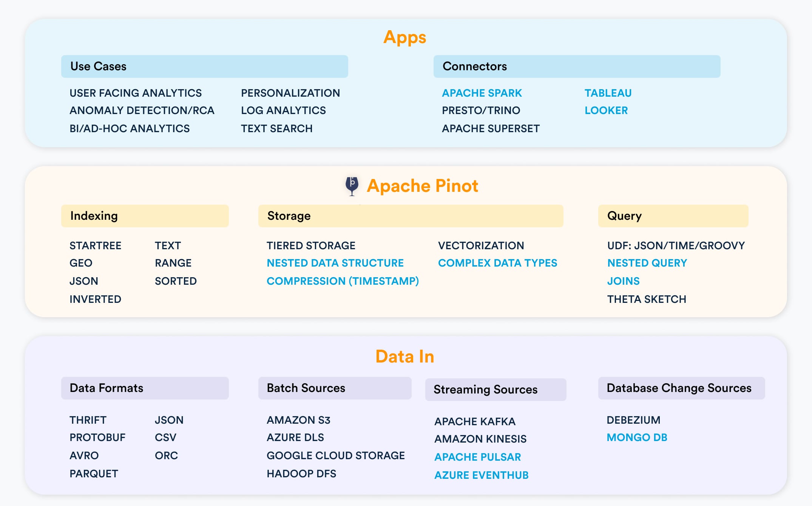Viewport: 812px width, 506px height.
Task: Click 'STARTREE' index type
Action: point(96,245)
